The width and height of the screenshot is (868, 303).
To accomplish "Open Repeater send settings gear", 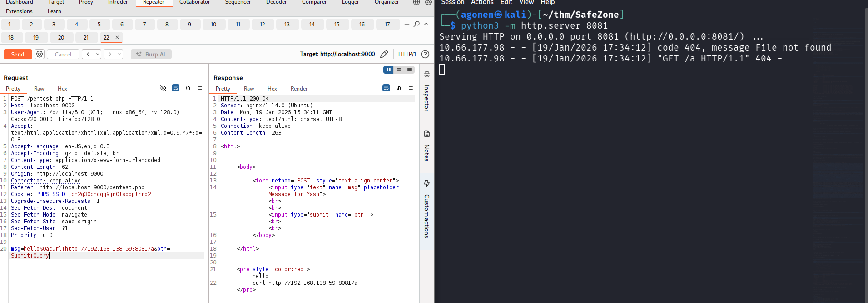I will 40,54.
